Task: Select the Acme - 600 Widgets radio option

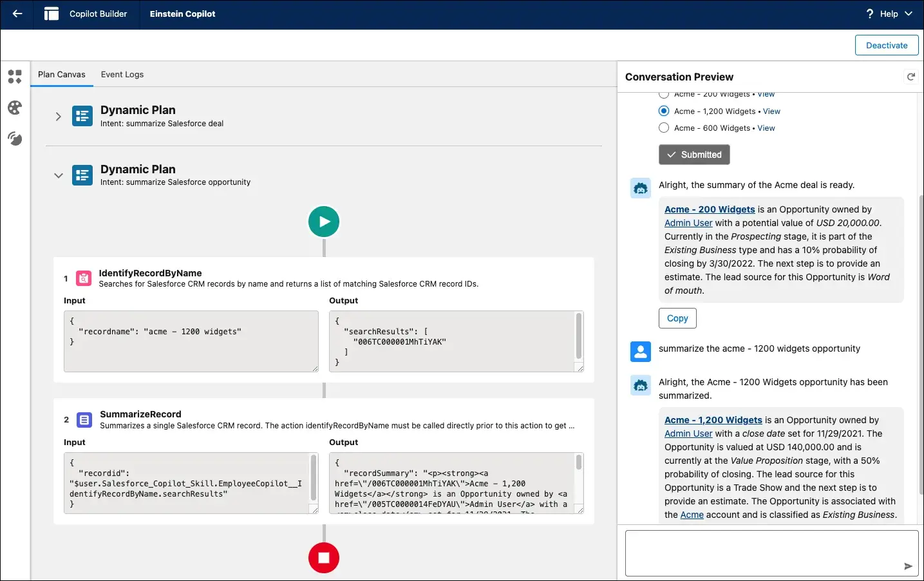Action: point(664,128)
